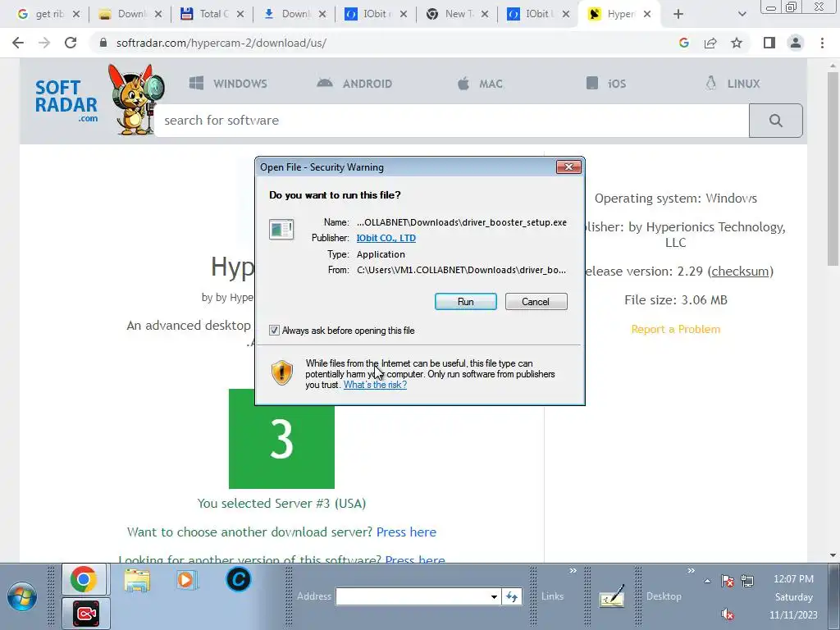Open the Chrome profile avatar icon
The image size is (840, 630).
796,43
